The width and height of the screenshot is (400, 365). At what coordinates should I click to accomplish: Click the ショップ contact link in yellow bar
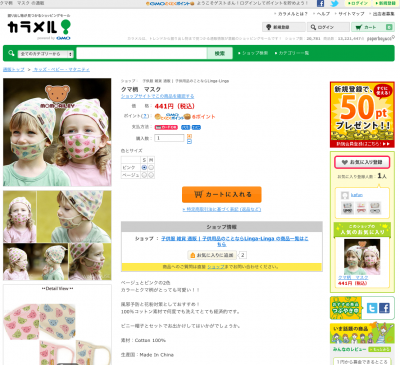pos(216,267)
